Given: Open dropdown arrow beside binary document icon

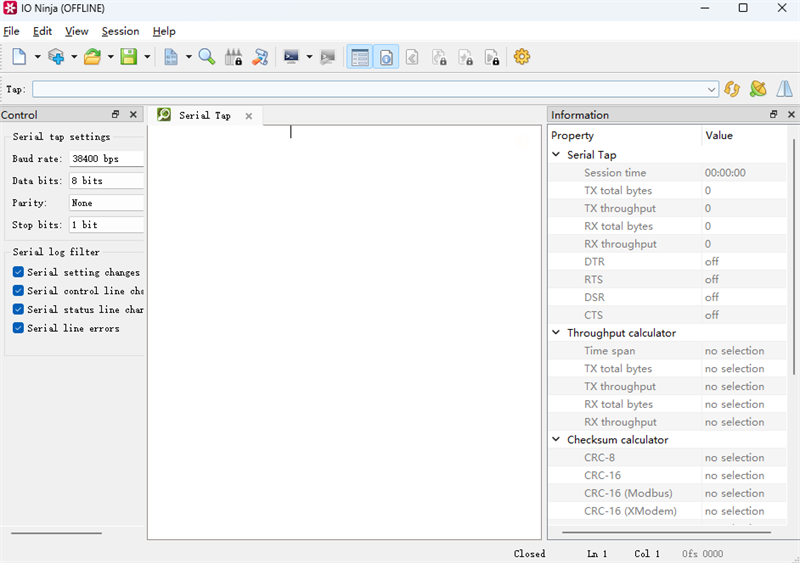Looking at the screenshot, I should [x=189, y=57].
